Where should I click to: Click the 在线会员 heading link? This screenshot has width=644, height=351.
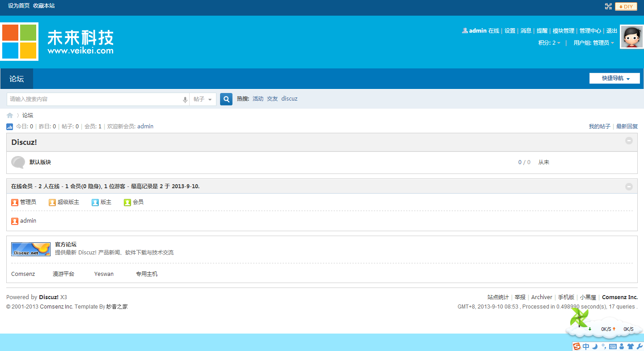click(22, 186)
